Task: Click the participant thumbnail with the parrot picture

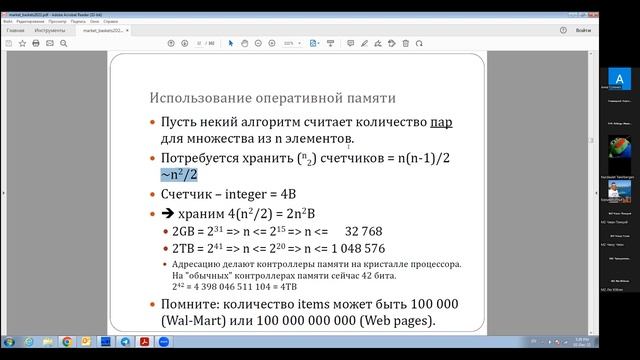Action: click(x=620, y=147)
